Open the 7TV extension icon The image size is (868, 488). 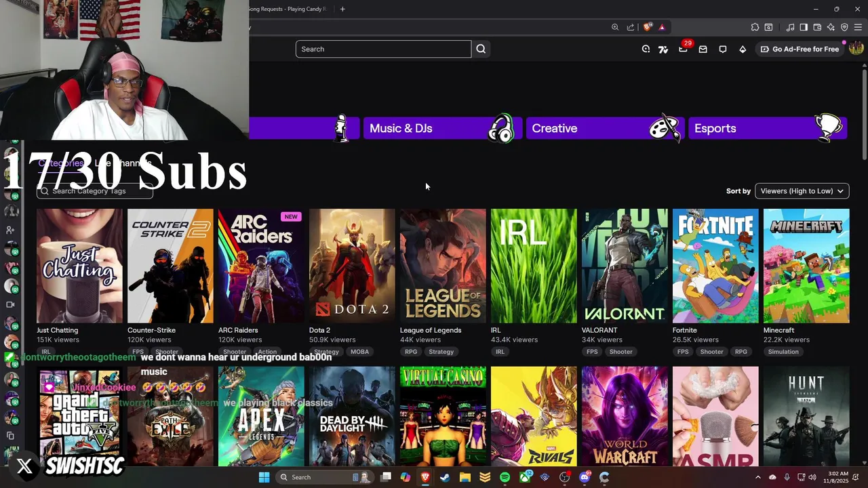click(x=663, y=49)
